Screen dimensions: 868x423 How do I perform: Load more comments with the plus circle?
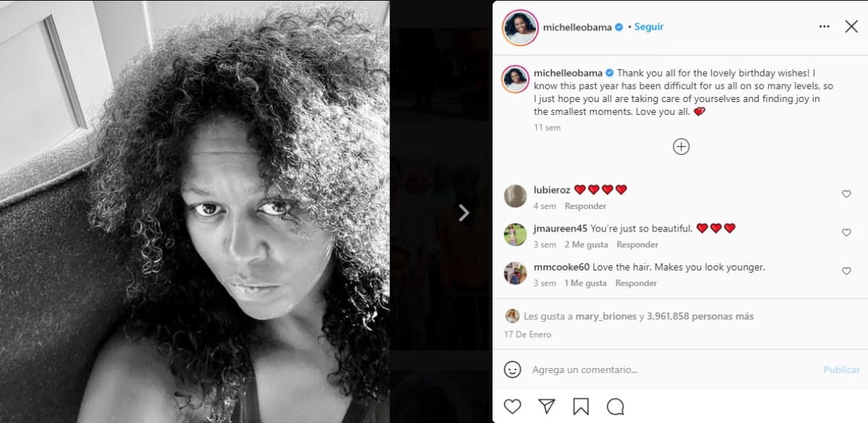coord(681,147)
